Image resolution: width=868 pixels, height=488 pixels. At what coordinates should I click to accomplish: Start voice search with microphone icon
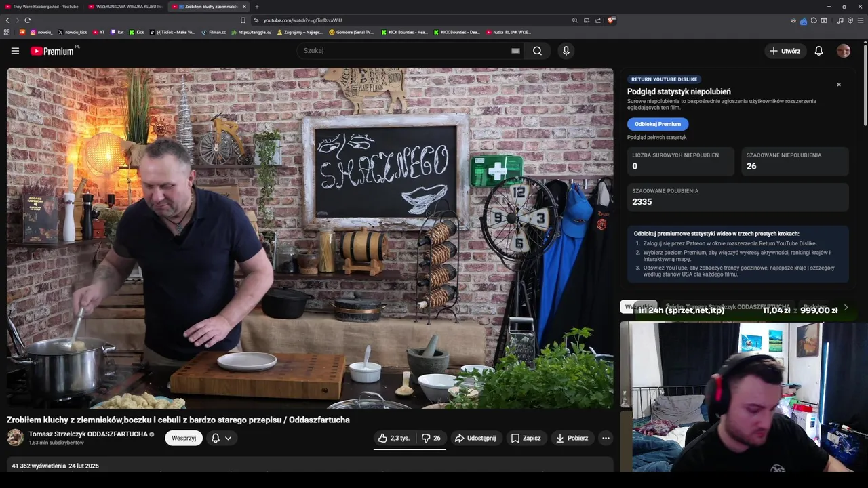coord(566,51)
